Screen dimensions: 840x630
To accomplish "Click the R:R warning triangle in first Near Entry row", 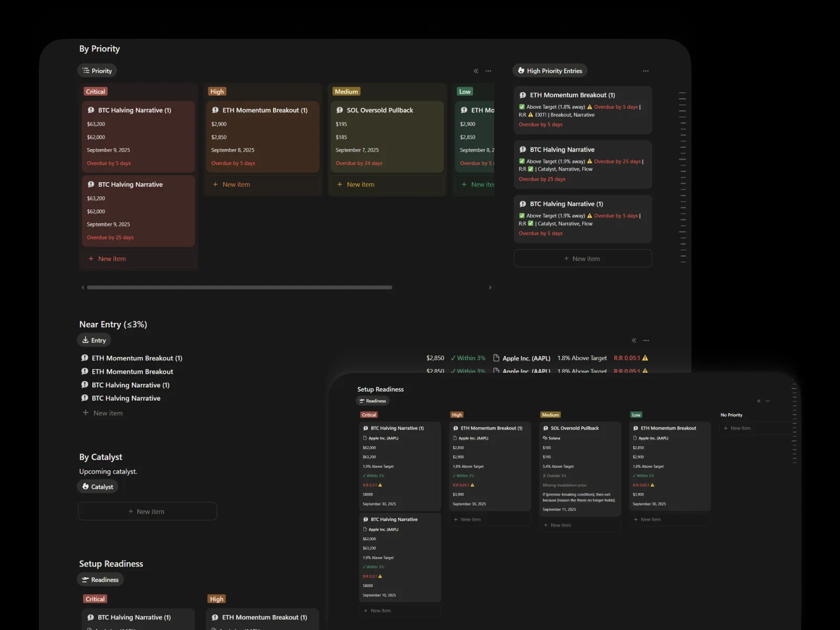I will click(645, 358).
